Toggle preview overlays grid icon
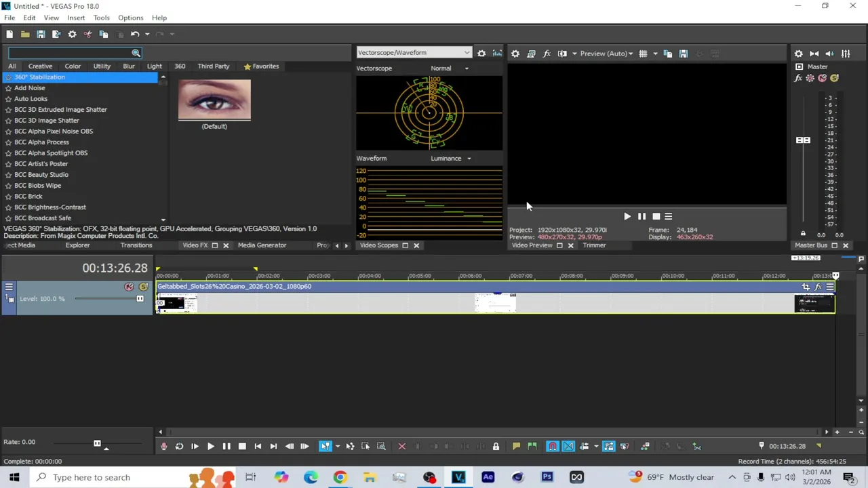 click(643, 54)
